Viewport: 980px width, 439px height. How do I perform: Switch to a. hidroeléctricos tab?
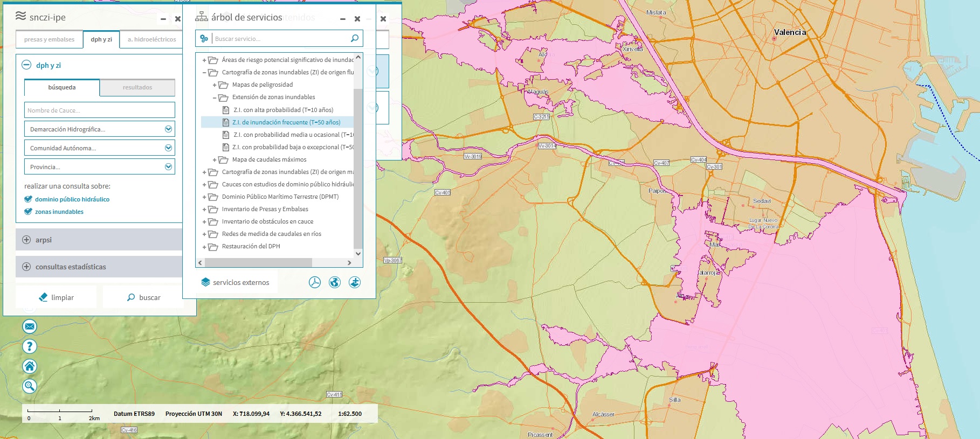(x=151, y=39)
